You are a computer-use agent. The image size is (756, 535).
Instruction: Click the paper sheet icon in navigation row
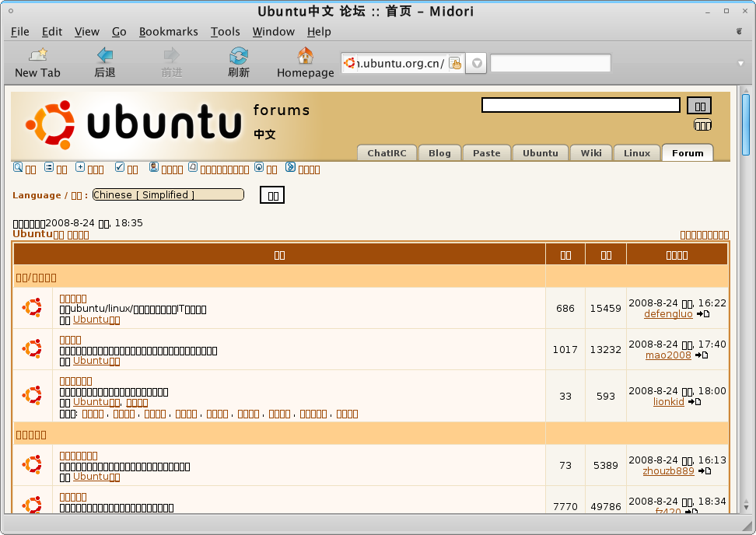tap(193, 167)
